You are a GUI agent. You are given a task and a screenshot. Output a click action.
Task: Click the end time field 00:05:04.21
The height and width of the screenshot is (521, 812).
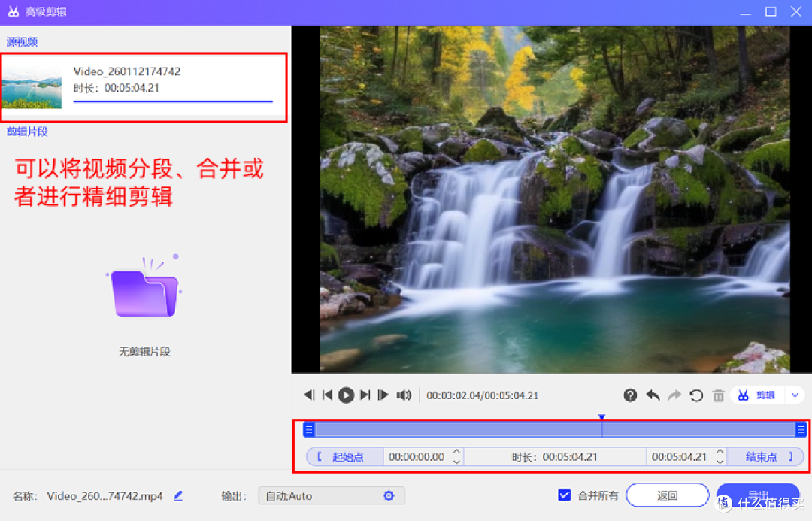coord(680,457)
